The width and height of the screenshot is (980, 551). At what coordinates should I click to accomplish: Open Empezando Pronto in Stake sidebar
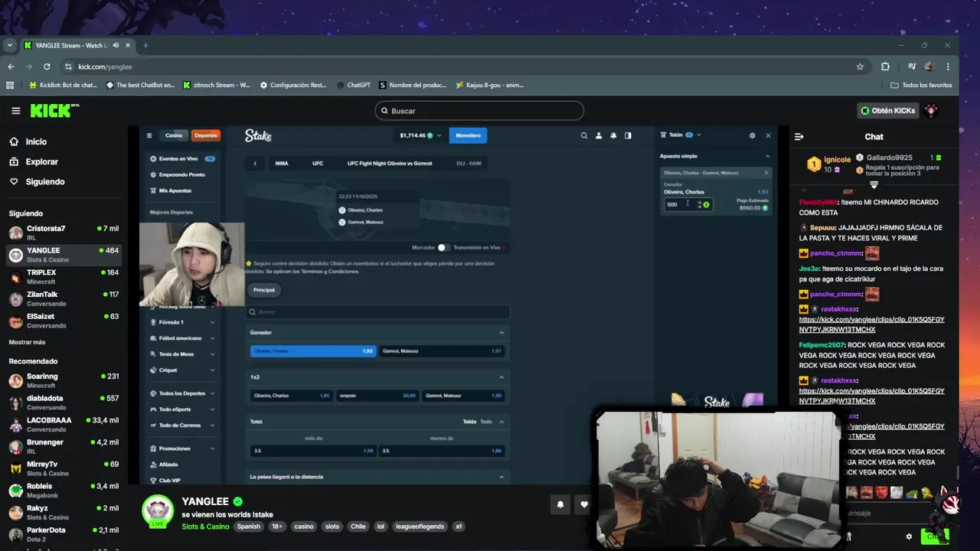(178, 174)
